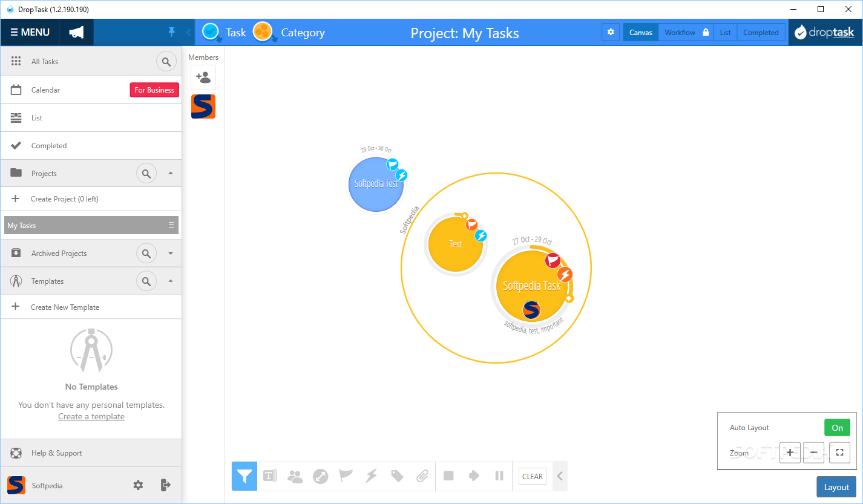Filter by assignees people icon
The image size is (863, 504).
295,476
